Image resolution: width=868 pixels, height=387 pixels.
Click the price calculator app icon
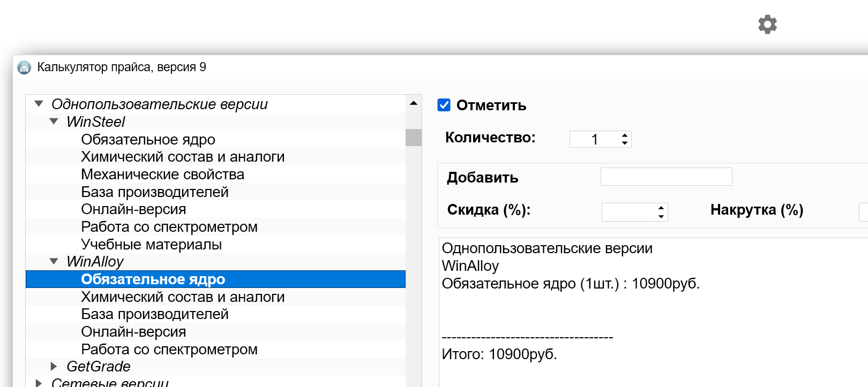coord(24,67)
